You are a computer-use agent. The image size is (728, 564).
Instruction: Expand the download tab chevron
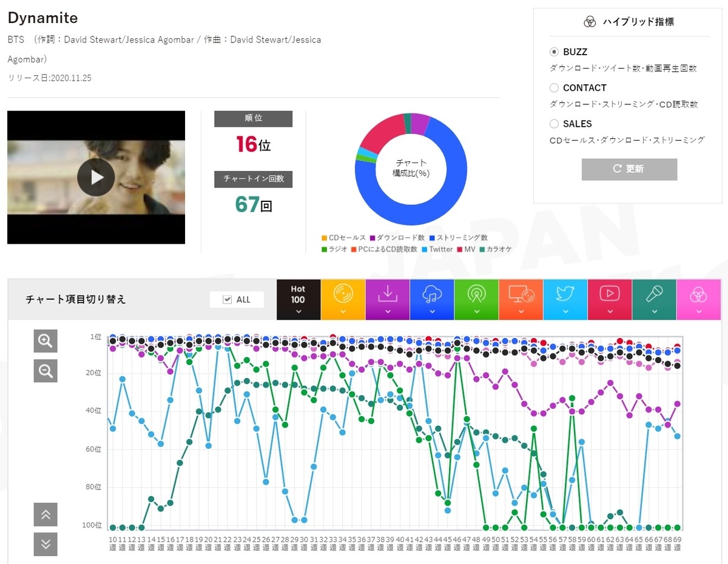pos(387,312)
